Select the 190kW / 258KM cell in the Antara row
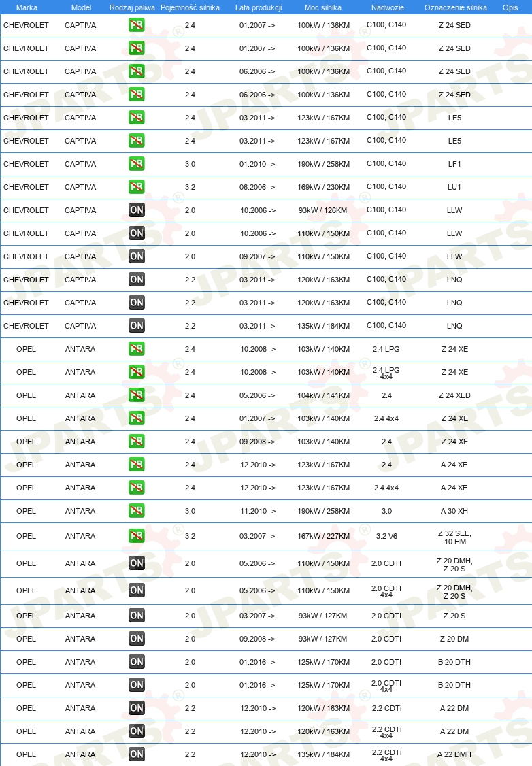Image resolution: width=532 pixels, height=766 pixels. pyautogui.click(x=323, y=511)
